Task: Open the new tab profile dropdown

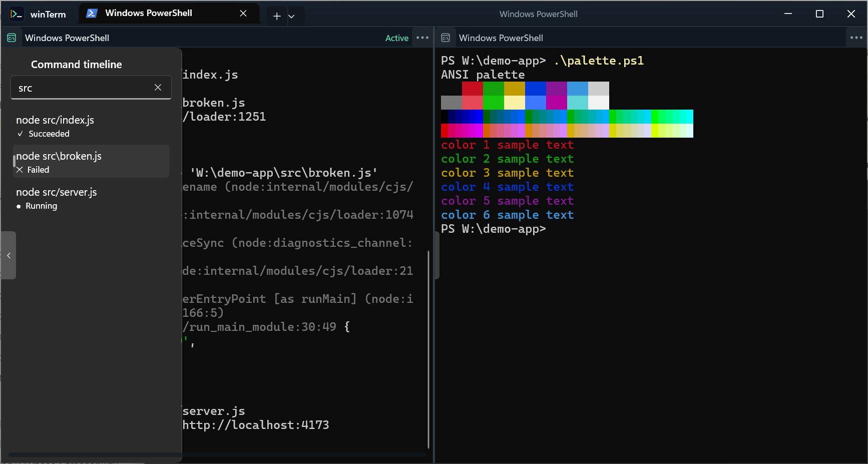Action: [291, 16]
